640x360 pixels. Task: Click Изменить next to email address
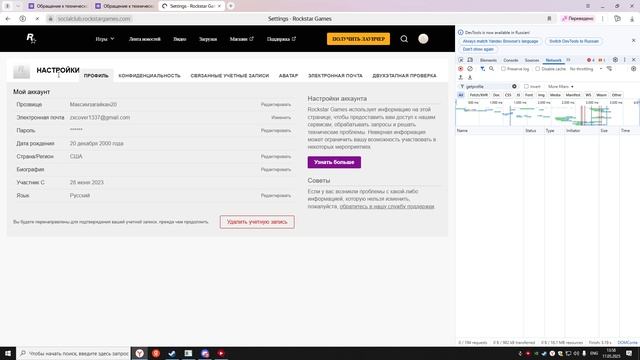(281, 118)
